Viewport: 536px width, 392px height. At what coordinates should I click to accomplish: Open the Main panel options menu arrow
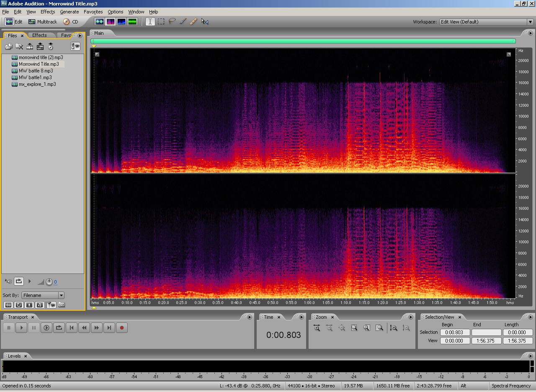tap(531, 33)
